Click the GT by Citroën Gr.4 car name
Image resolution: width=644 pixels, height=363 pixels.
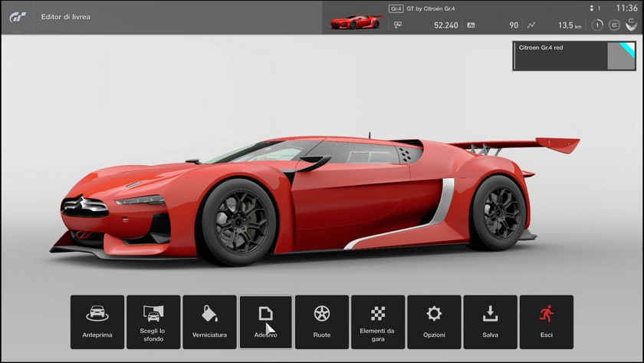click(431, 8)
